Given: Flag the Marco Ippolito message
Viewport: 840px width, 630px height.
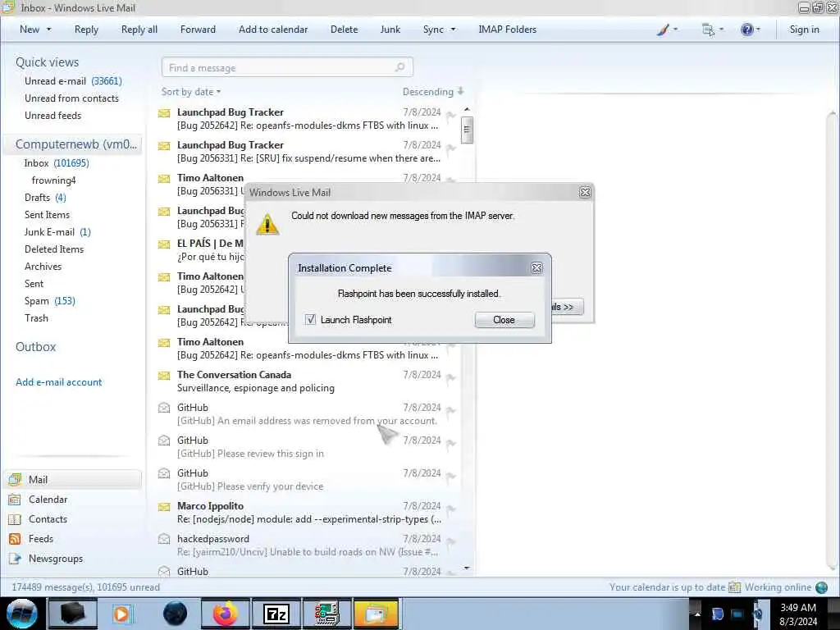Looking at the screenshot, I should (451, 509).
